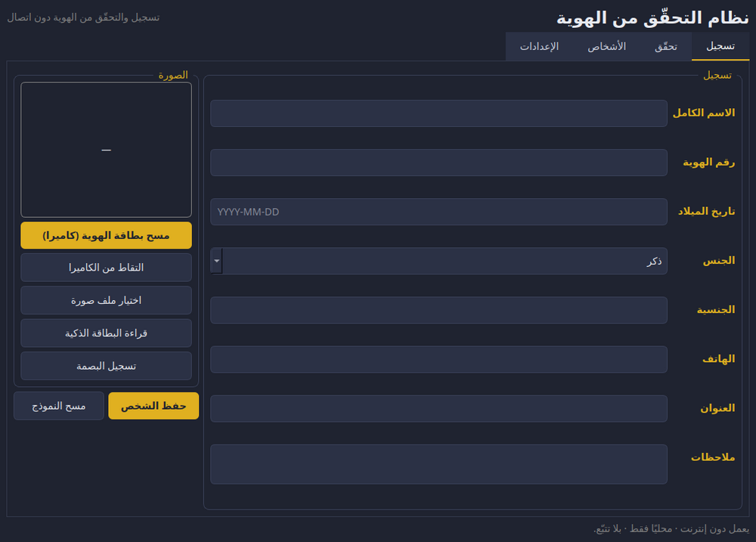Click the تاريخ الميلاد YYYY-MM-DD field
756x542 pixels.
pos(438,212)
